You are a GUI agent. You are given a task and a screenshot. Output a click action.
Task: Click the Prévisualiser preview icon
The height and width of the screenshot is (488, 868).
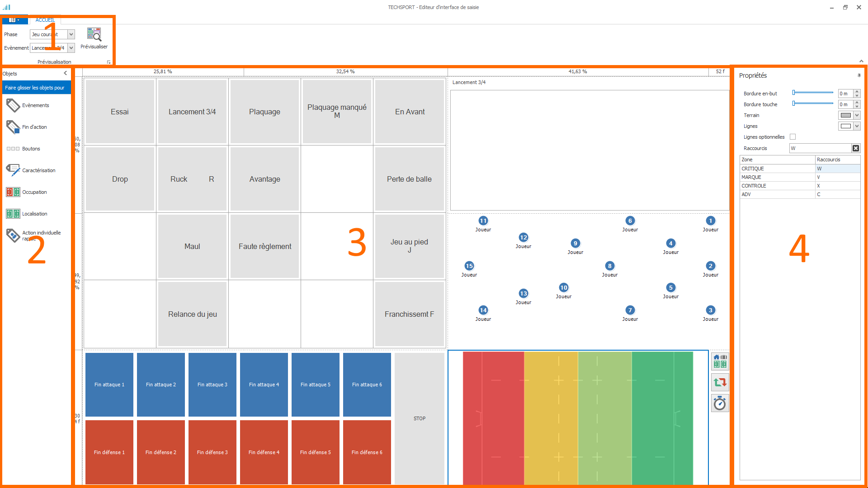coord(94,35)
